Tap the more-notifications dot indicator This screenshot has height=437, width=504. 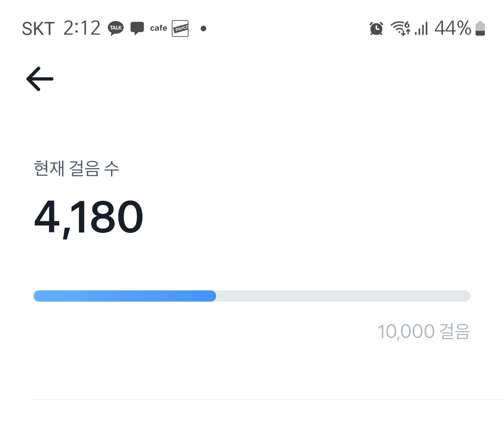pos(203,28)
